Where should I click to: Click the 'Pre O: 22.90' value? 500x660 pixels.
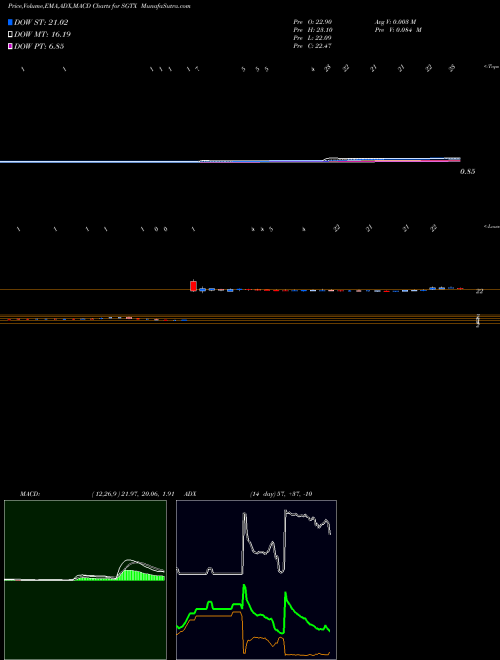click(313, 21)
